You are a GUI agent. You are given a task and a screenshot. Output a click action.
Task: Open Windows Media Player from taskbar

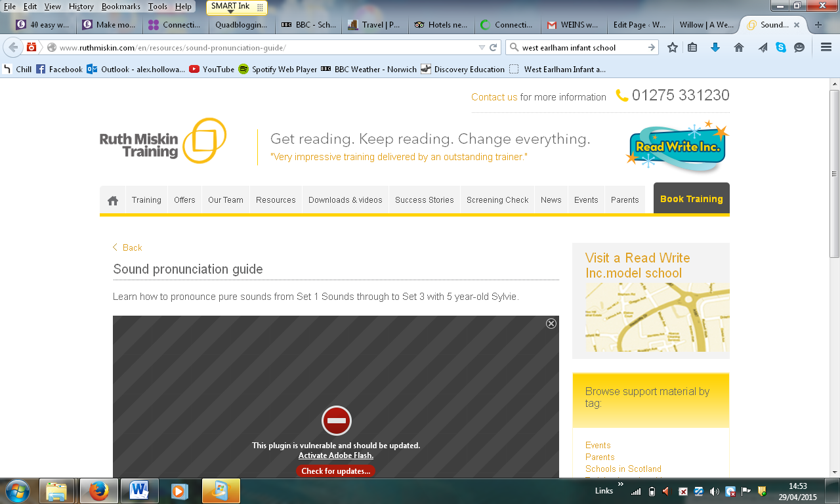(x=178, y=491)
